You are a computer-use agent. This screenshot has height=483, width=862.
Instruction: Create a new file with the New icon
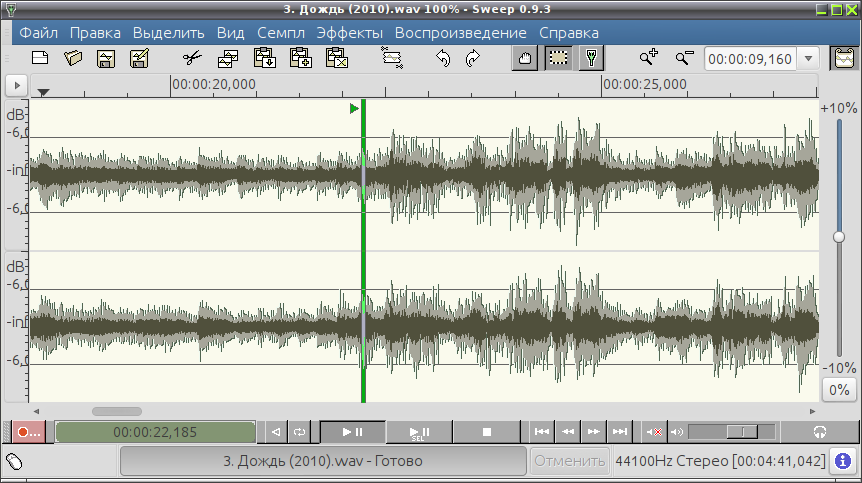pos(40,58)
